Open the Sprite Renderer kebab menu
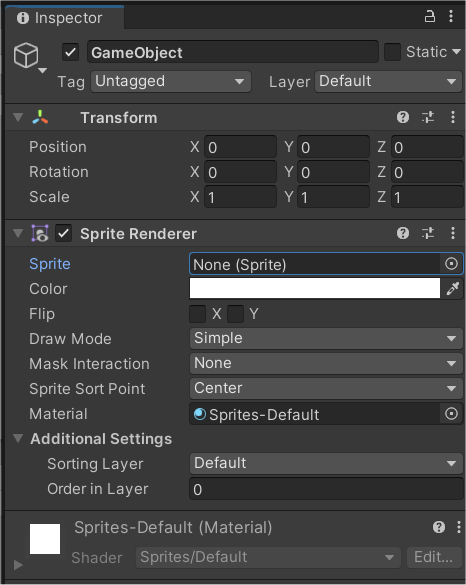The image size is (466, 585). (453, 234)
